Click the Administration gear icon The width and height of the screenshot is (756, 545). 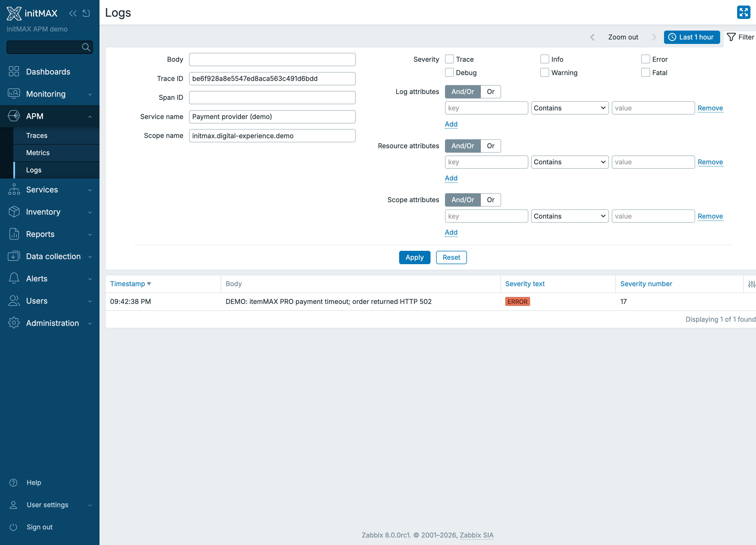(14, 323)
